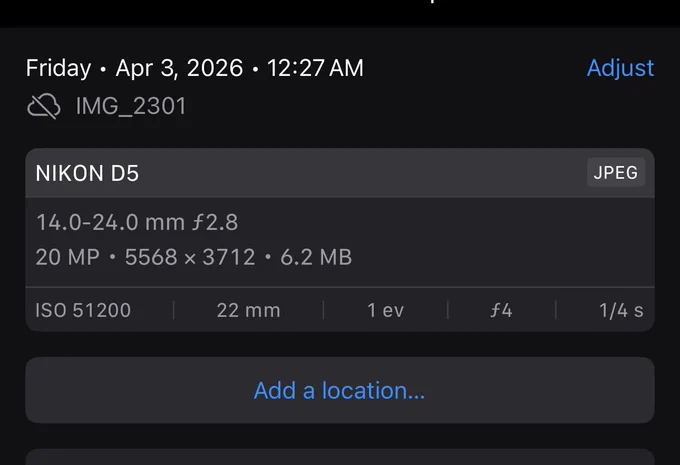The image size is (680, 465).
Task: Tap Add a location button
Action: (x=340, y=390)
